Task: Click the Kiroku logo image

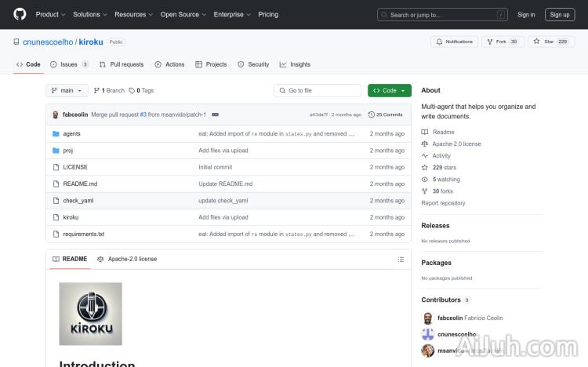Action: 90,314
